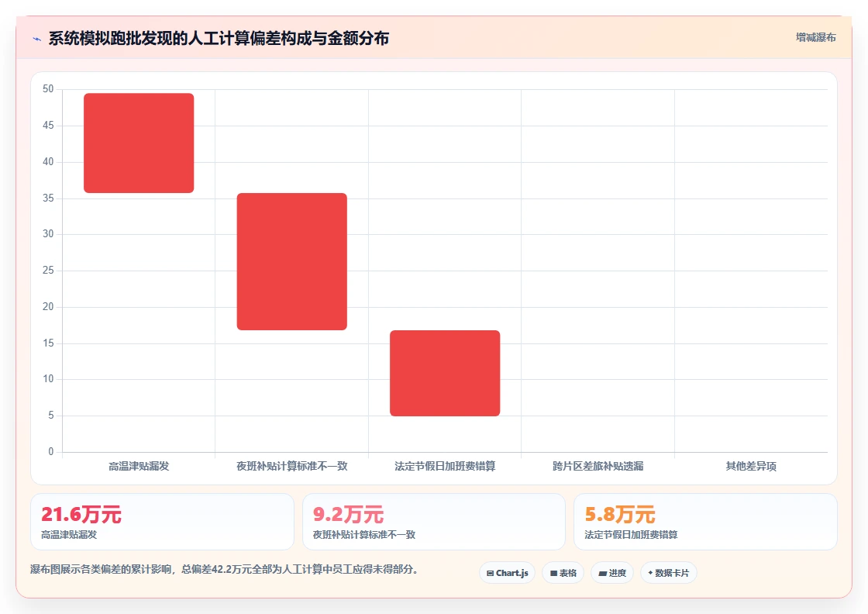This screenshot has width=868, height=614.
Task: Click the 0 tick on the y-axis
Action: (51, 452)
